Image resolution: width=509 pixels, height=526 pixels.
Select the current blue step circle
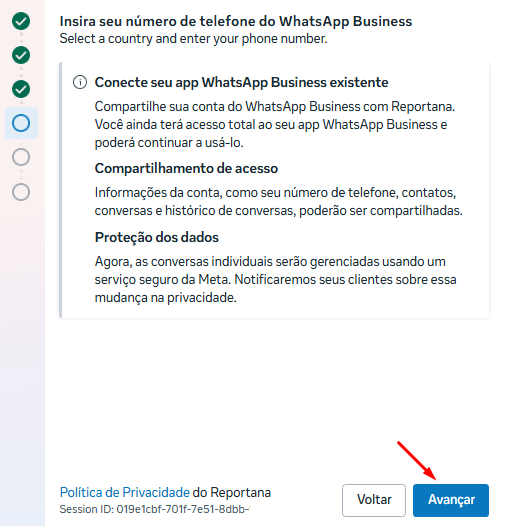(21, 123)
